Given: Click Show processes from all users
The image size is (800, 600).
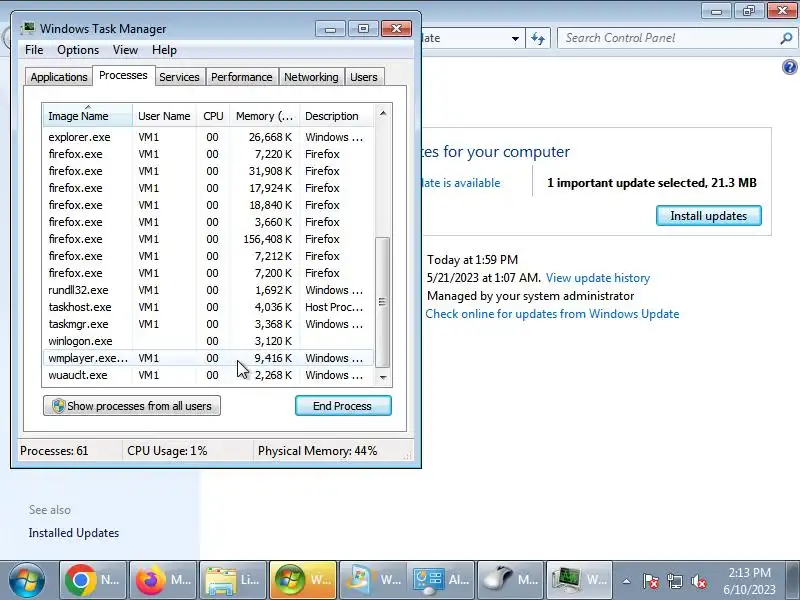Looking at the screenshot, I should [132, 406].
